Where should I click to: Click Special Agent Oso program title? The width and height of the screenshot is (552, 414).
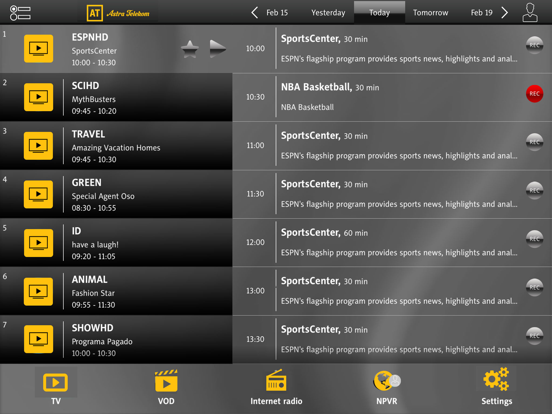click(x=103, y=196)
